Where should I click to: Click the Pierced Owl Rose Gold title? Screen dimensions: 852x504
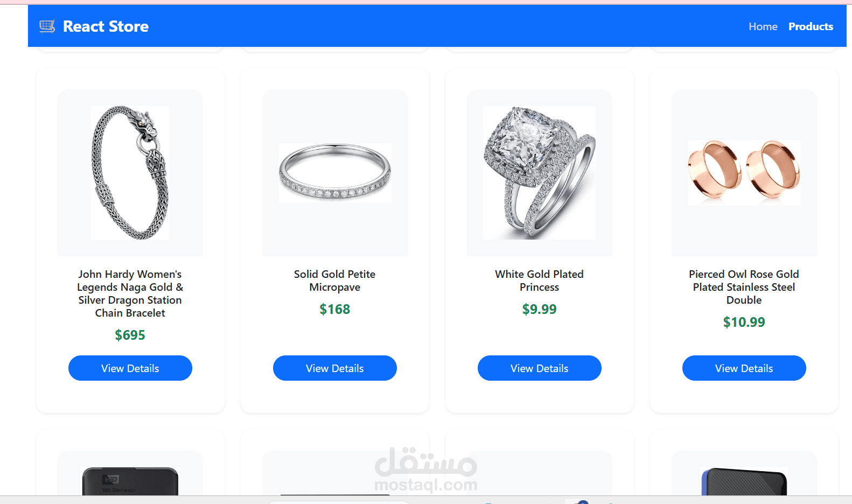click(744, 287)
